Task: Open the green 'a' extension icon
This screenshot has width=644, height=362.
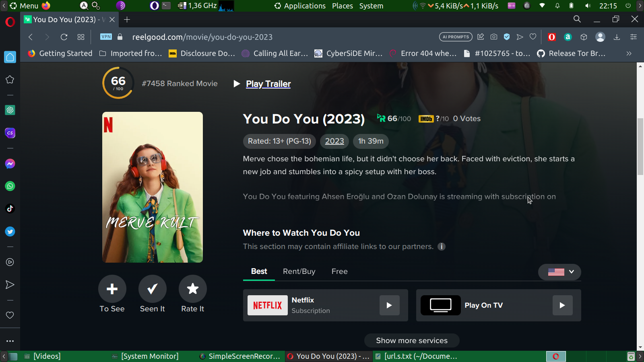Action: click(568, 37)
